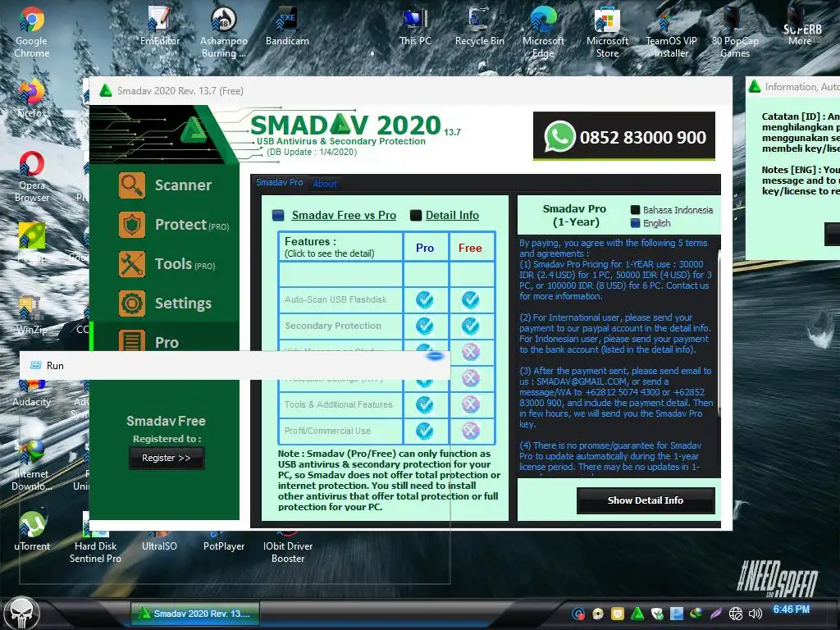Click the WhatsApp contact number banner
The height and width of the screenshot is (630, 840).
tap(624, 136)
